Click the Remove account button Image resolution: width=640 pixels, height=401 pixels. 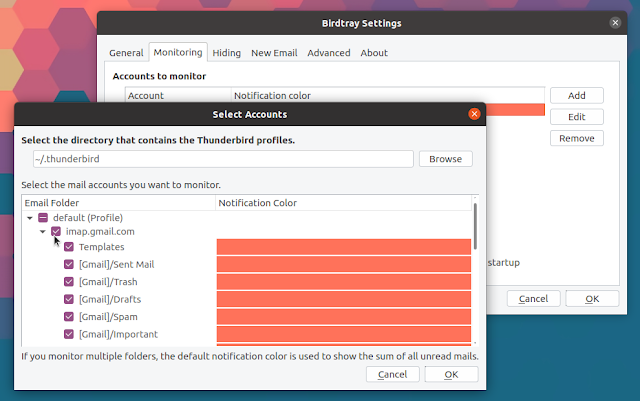coord(576,138)
